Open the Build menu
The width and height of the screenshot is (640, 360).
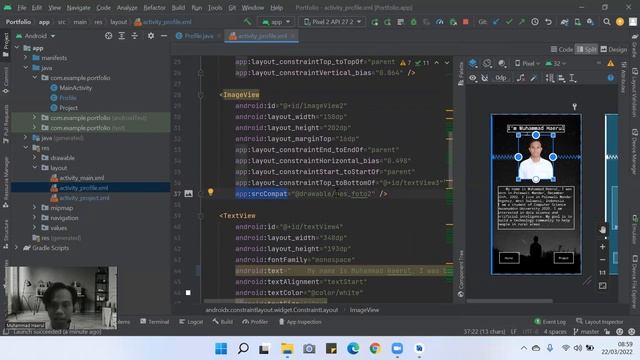pos(178,7)
